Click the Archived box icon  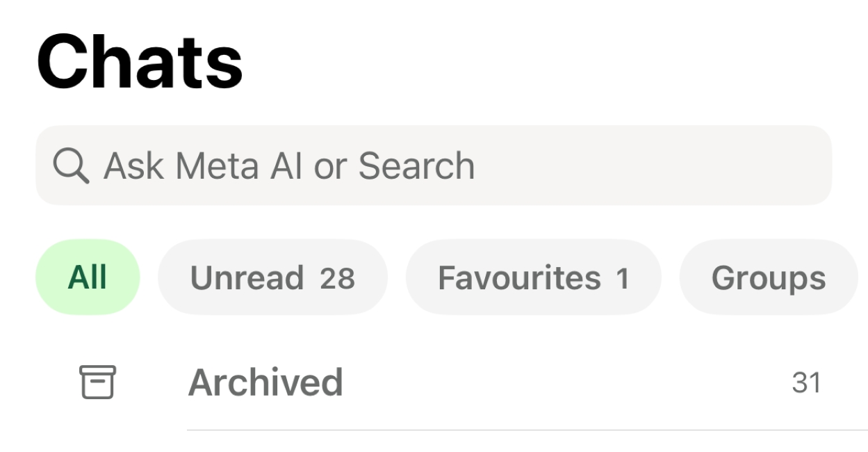point(97,382)
